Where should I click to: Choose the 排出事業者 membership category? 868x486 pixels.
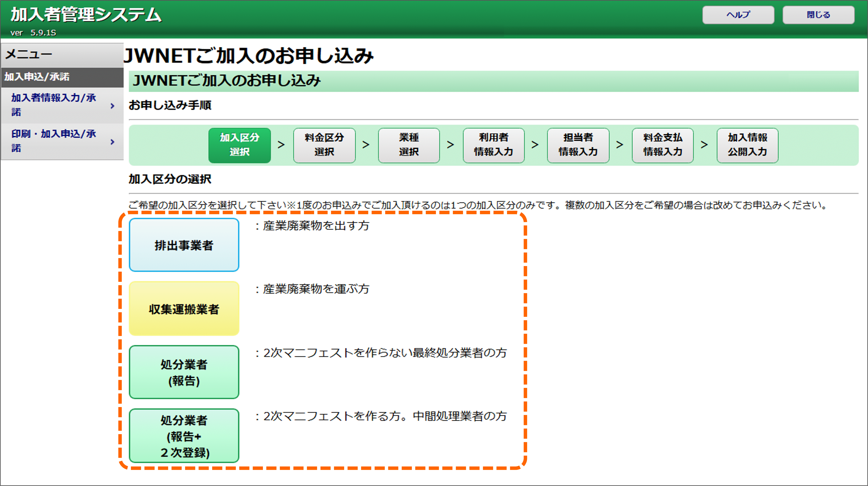(x=184, y=245)
